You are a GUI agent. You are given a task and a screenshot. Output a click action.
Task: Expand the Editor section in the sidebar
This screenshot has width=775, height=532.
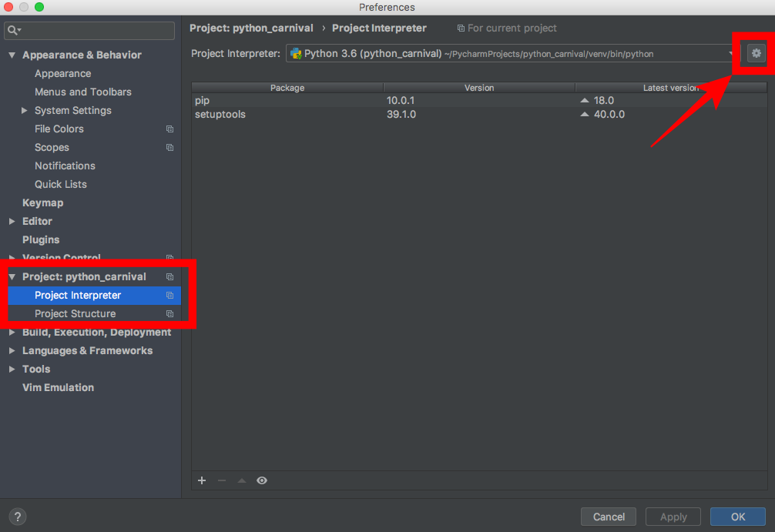click(13, 221)
